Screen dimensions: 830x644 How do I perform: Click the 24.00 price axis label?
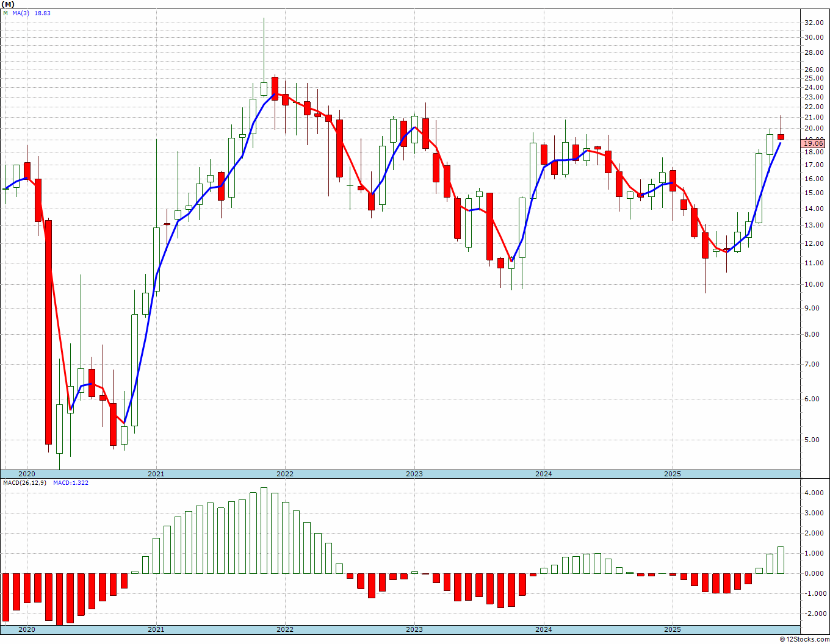tap(814, 87)
